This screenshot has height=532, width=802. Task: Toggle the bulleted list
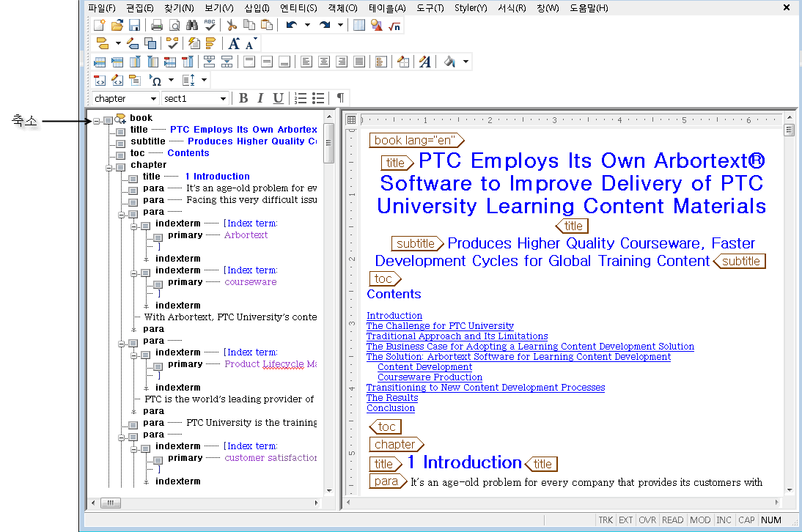click(x=318, y=98)
